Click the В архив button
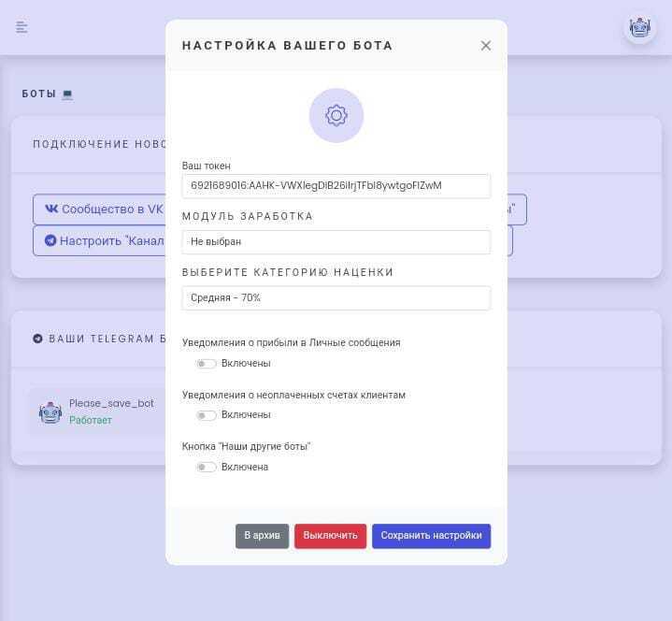The height and width of the screenshot is (621, 672). [262, 536]
